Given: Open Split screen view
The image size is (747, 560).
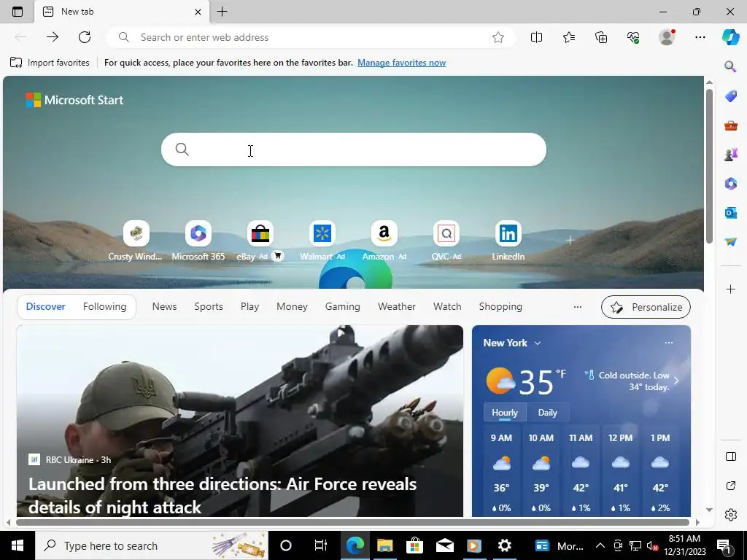Looking at the screenshot, I should 536,37.
